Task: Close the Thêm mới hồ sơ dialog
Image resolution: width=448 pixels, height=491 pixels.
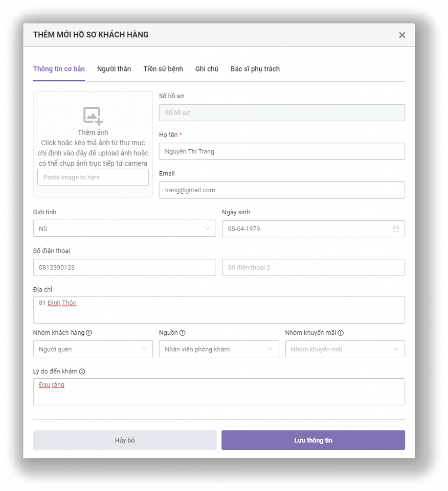Action: (402, 35)
